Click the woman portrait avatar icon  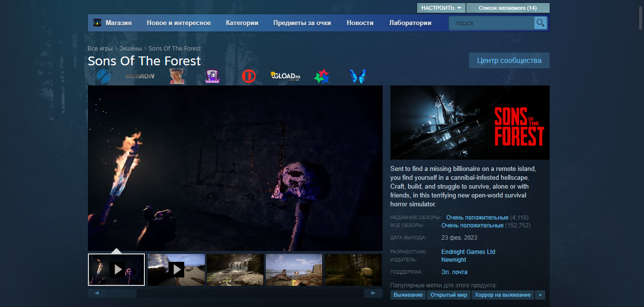point(177,76)
